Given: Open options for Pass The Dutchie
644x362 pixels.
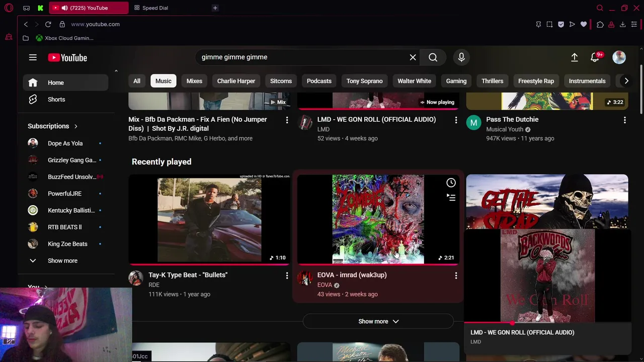Looking at the screenshot, I should pyautogui.click(x=624, y=120).
